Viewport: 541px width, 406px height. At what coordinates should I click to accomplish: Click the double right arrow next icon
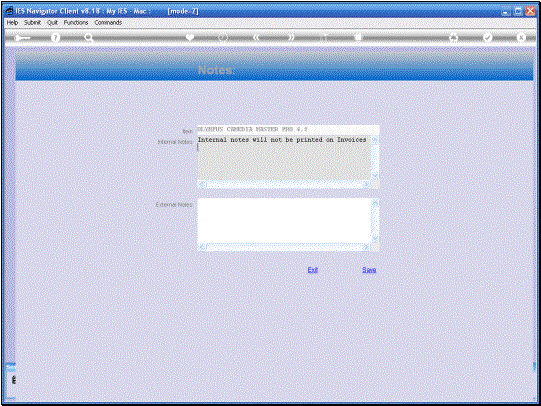coord(291,37)
